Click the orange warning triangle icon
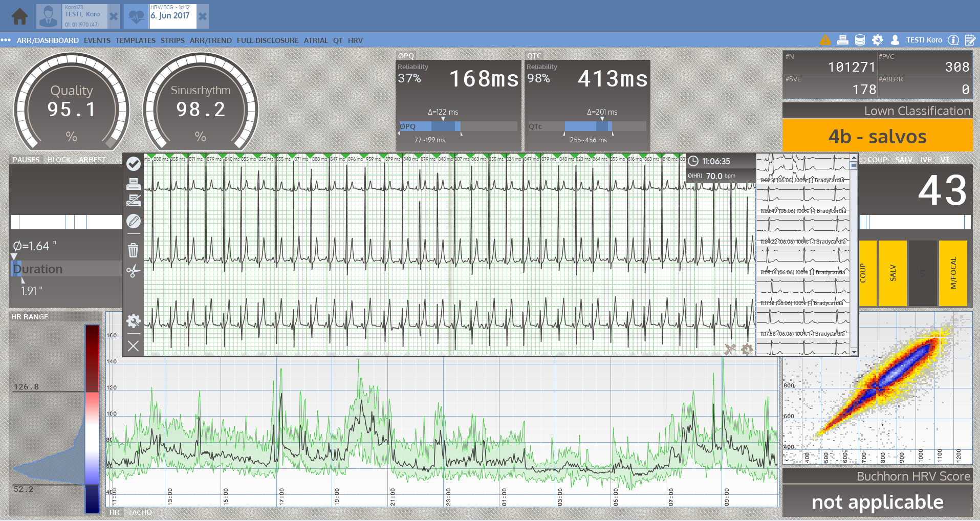Viewport: 980px width, 521px height. 825,40
